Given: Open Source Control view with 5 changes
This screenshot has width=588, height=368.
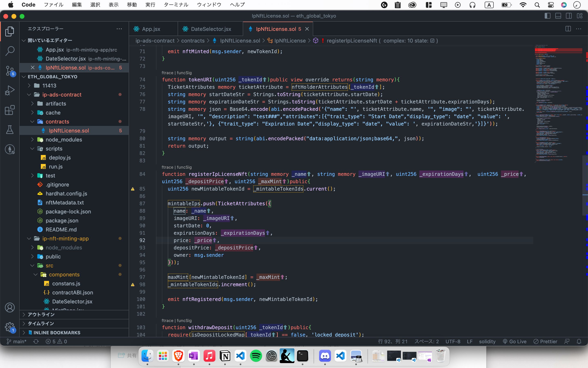Looking at the screenshot, I should (x=10, y=71).
